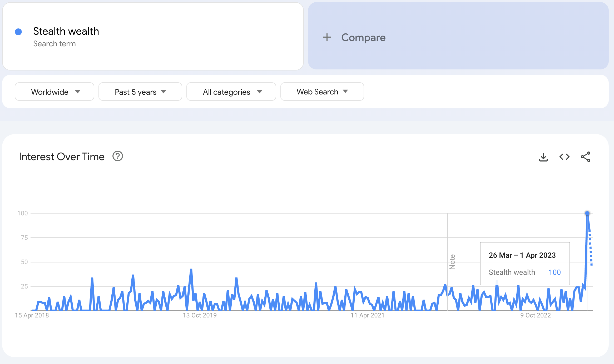Image resolution: width=614 pixels, height=364 pixels.
Task: Expand the Web Search type dropdown
Action: (322, 92)
